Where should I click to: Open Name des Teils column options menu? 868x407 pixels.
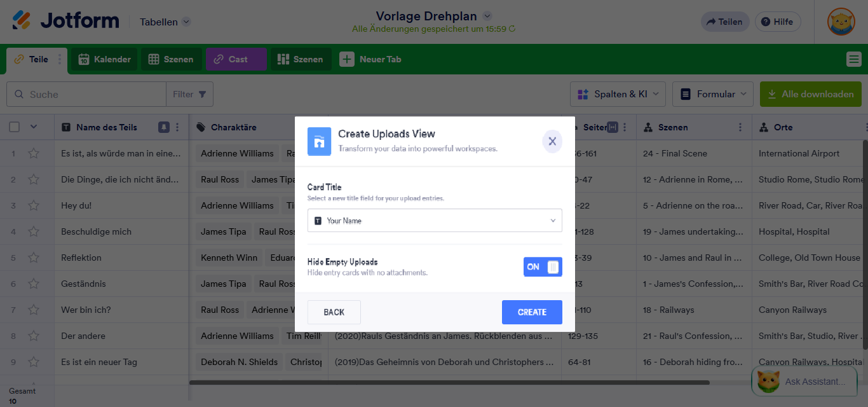tap(178, 127)
